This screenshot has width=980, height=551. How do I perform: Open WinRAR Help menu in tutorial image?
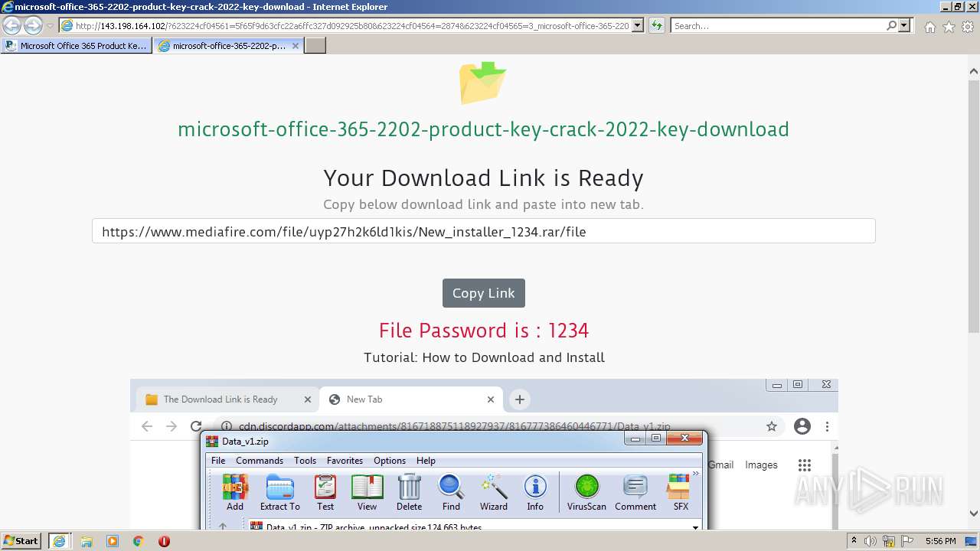[x=426, y=461]
